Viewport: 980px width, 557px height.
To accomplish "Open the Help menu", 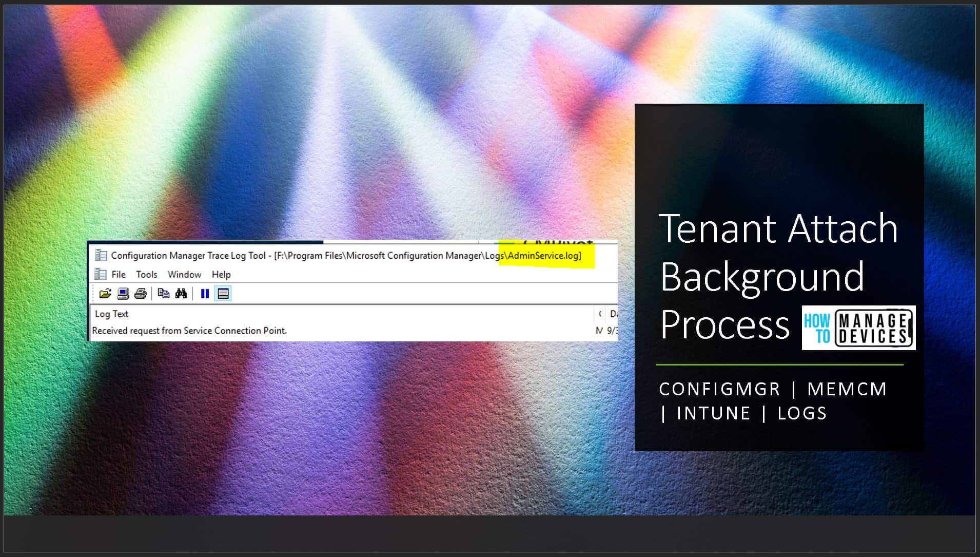I will pos(221,274).
